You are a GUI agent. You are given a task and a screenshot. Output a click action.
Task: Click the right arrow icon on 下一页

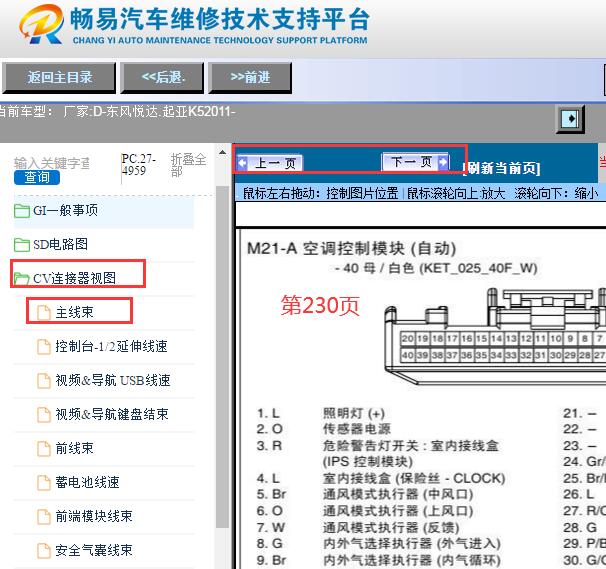point(443,162)
